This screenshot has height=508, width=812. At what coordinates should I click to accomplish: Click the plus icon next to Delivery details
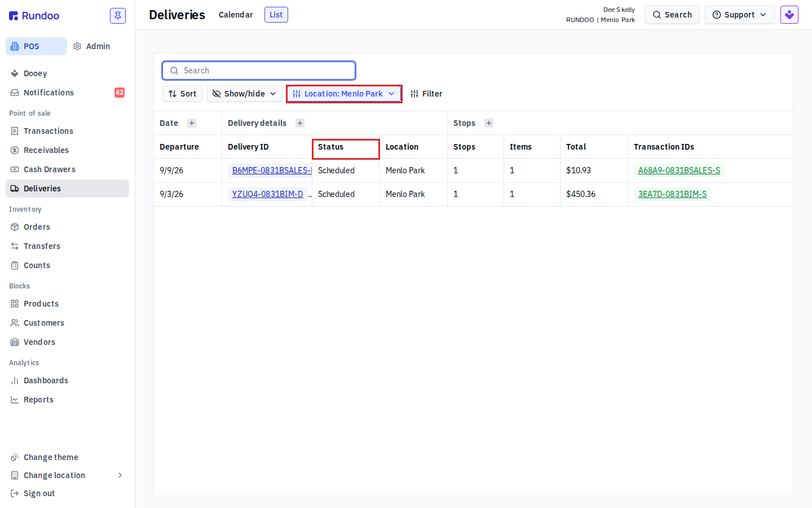[x=300, y=123]
